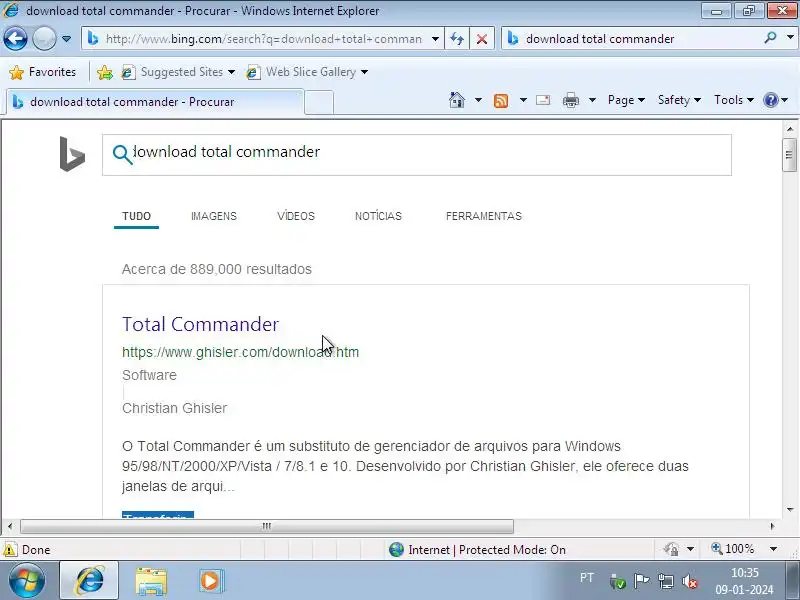Click the Back navigation arrow
The image size is (800, 600).
point(15,39)
